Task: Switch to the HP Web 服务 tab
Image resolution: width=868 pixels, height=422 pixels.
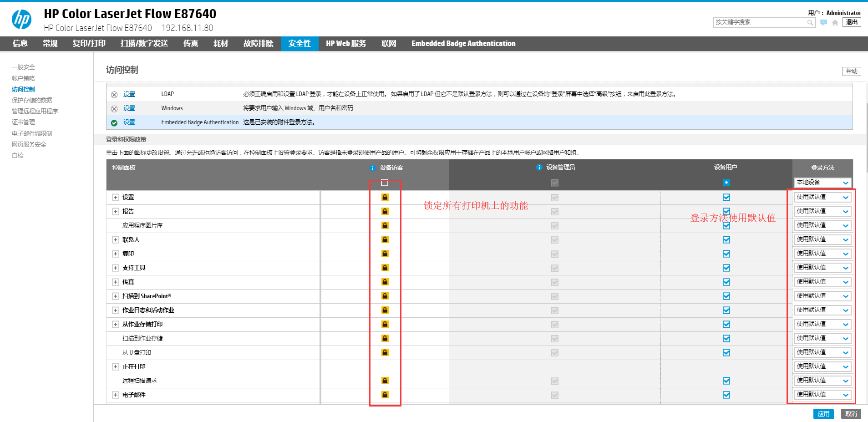Action: (346, 44)
